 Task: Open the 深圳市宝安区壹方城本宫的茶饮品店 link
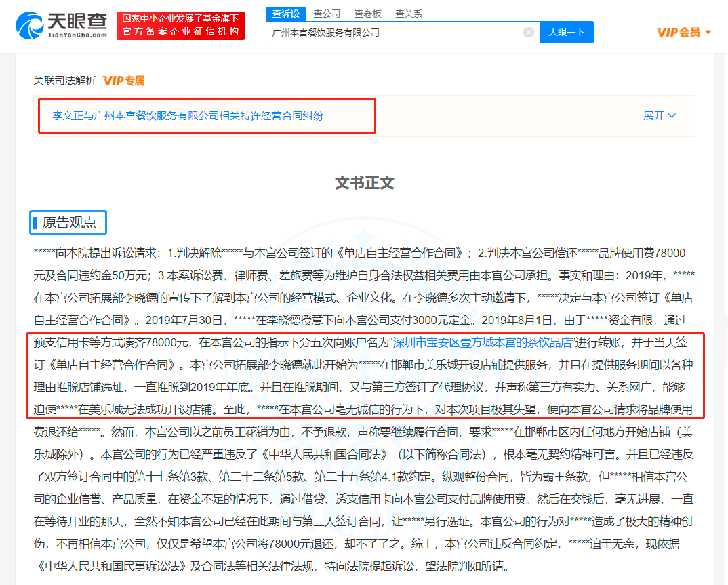482,342
